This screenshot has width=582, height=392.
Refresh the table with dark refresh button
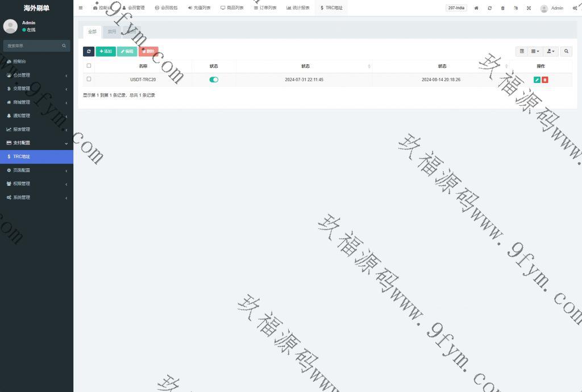(x=89, y=51)
